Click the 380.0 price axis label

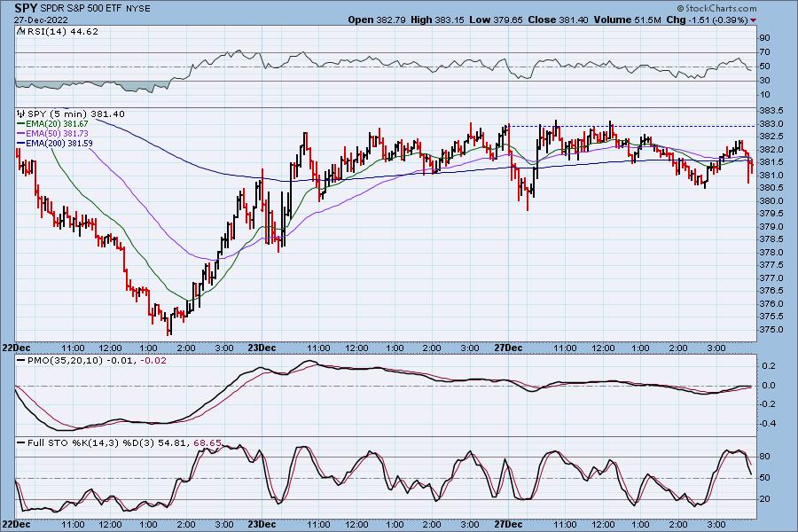click(771, 201)
